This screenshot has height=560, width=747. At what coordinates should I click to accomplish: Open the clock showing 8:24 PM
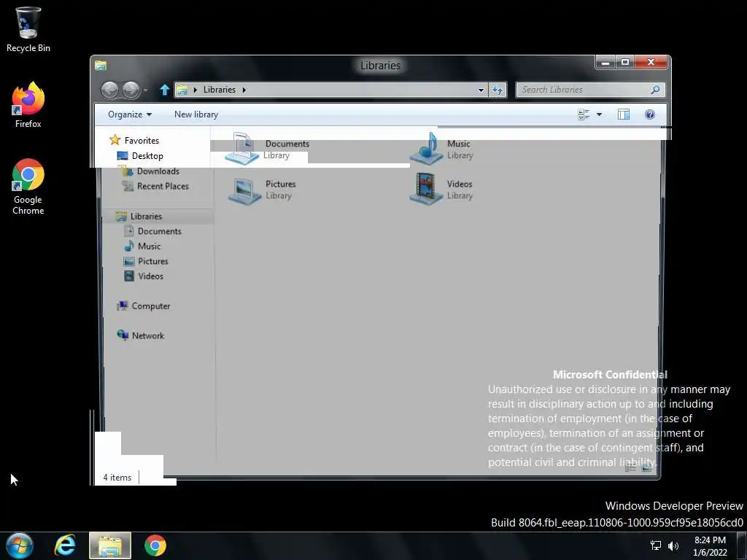tap(710, 546)
